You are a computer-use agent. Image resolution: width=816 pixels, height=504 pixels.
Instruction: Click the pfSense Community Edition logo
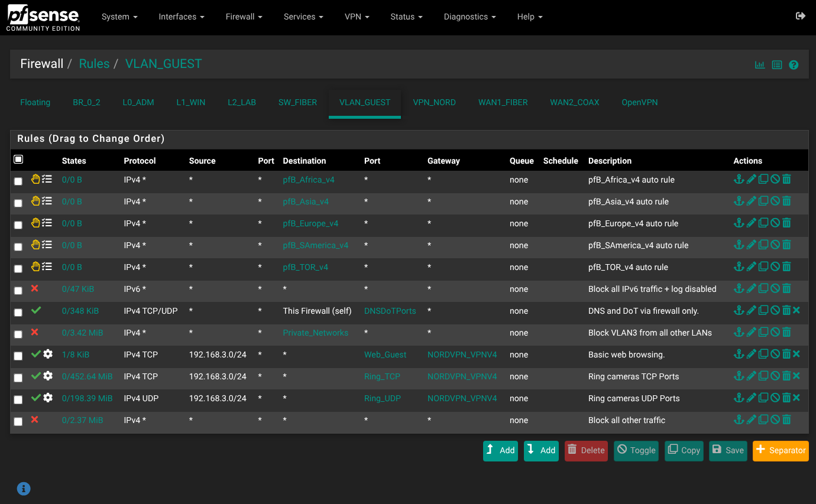tap(43, 18)
